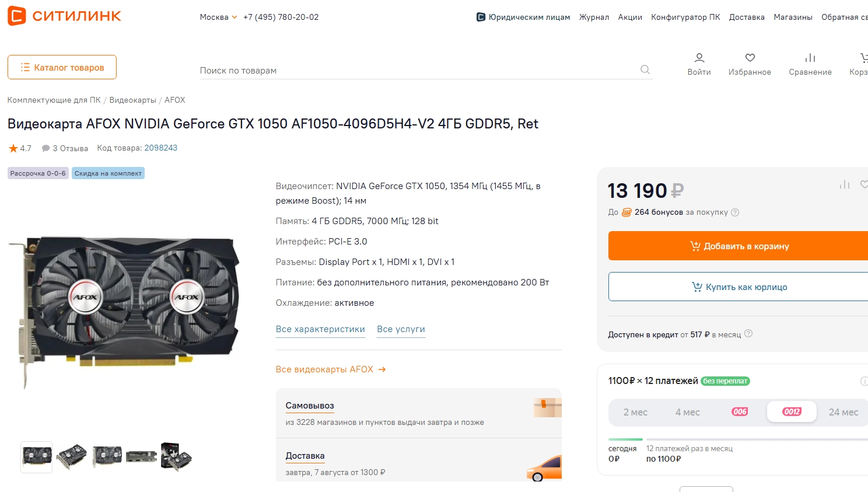Select the 24 мес installment option
868x492 pixels.
[843, 412]
